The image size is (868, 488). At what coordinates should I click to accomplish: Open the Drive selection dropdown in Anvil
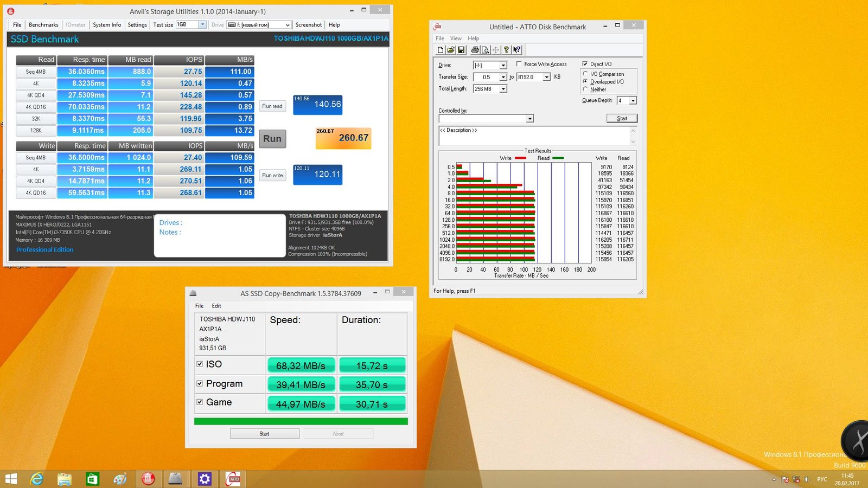click(288, 25)
